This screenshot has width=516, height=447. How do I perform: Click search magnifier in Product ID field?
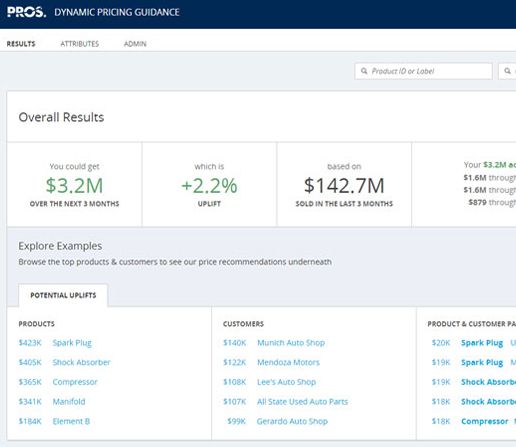pos(364,71)
